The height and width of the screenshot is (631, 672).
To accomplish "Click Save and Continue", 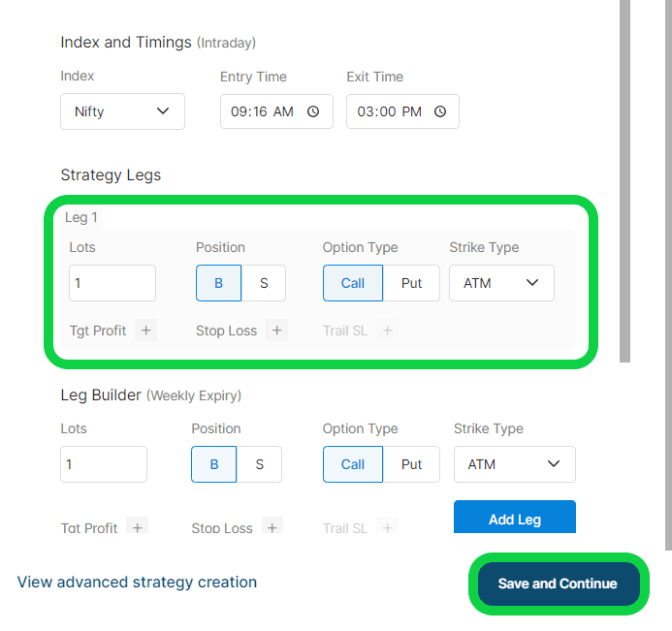I will pyautogui.click(x=558, y=584).
